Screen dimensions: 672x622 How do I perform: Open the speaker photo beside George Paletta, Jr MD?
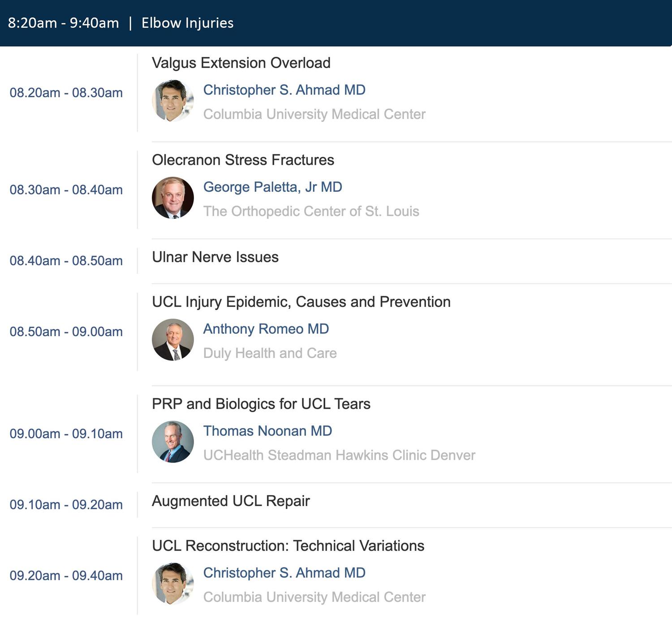coord(173,198)
